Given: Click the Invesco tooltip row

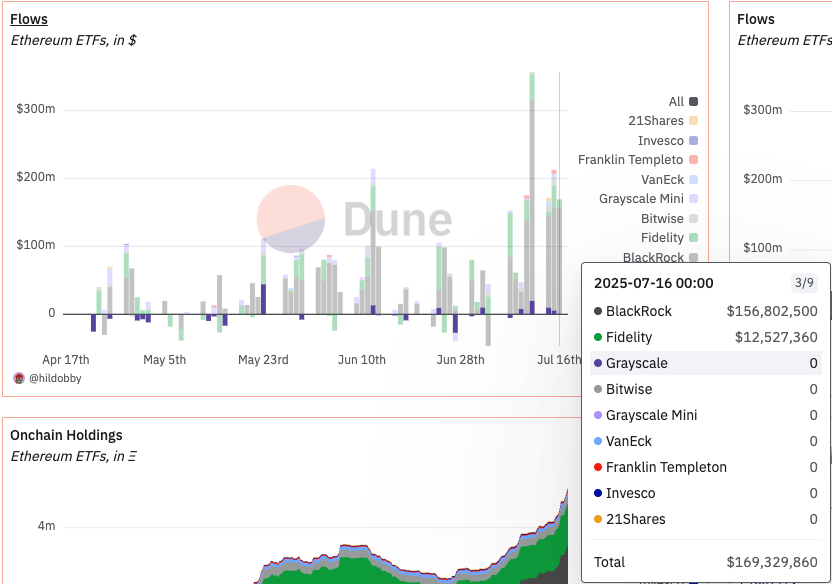Looking at the screenshot, I should pos(706,493).
